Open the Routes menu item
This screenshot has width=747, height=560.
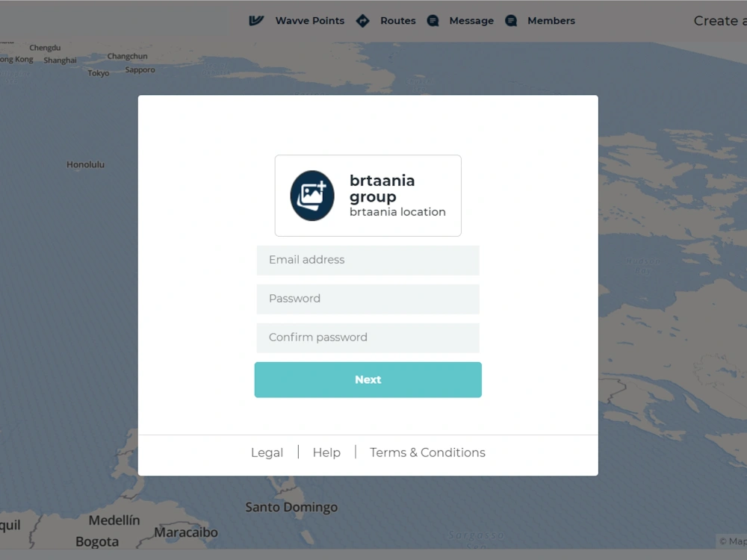tap(398, 20)
